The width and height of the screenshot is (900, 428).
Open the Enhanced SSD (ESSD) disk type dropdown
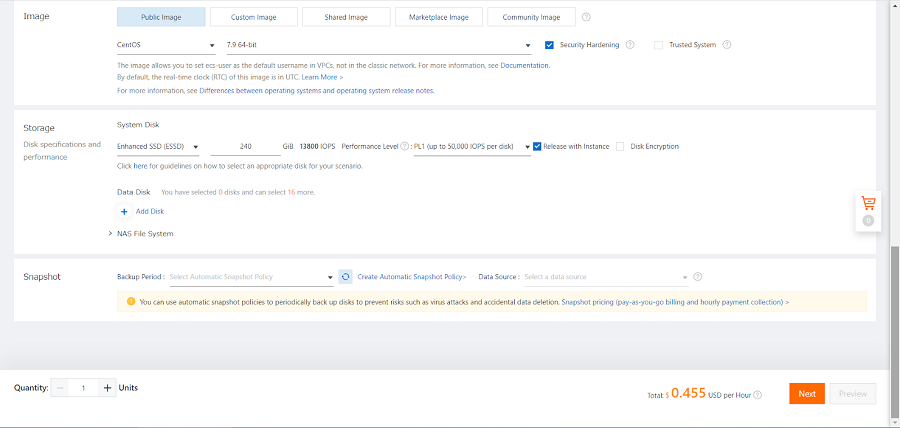158,146
